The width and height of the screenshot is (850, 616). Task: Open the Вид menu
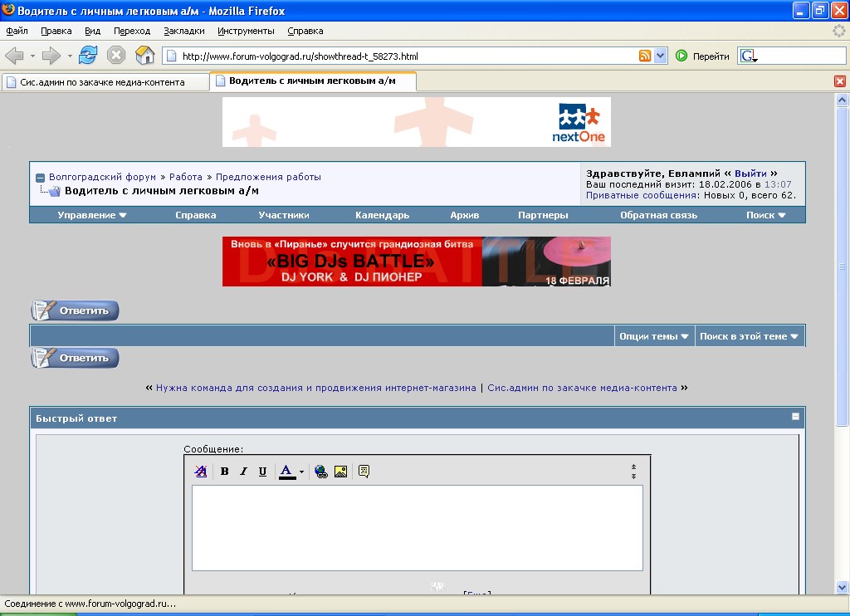[93, 31]
